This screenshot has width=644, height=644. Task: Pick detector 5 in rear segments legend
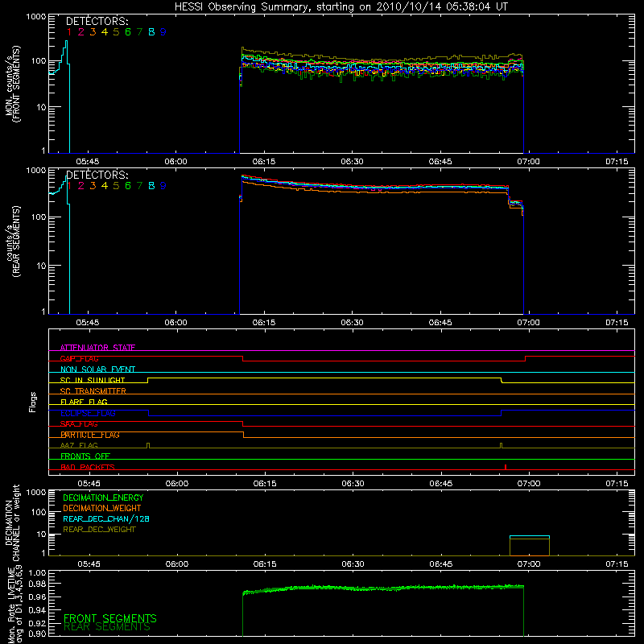coord(116,186)
